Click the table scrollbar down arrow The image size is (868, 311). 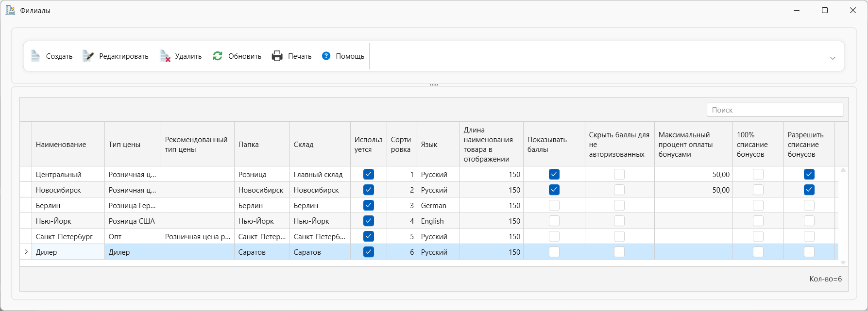843,262
